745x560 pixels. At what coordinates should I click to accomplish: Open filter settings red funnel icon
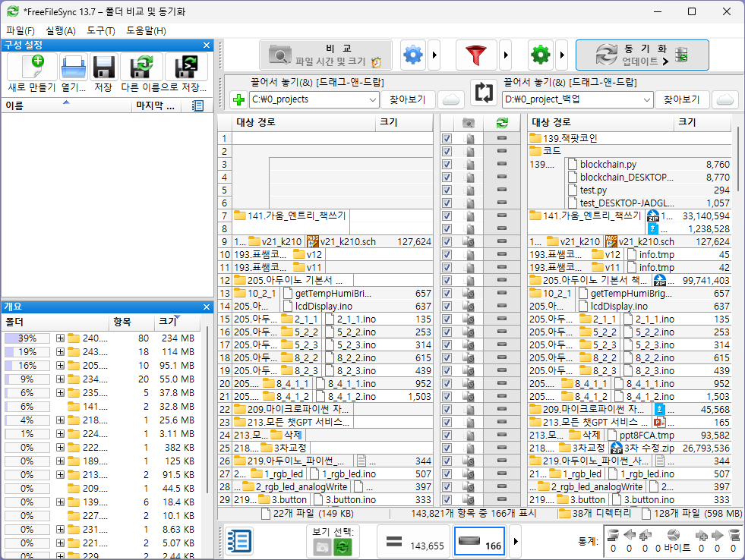pyautogui.click(x=476, y=55)
